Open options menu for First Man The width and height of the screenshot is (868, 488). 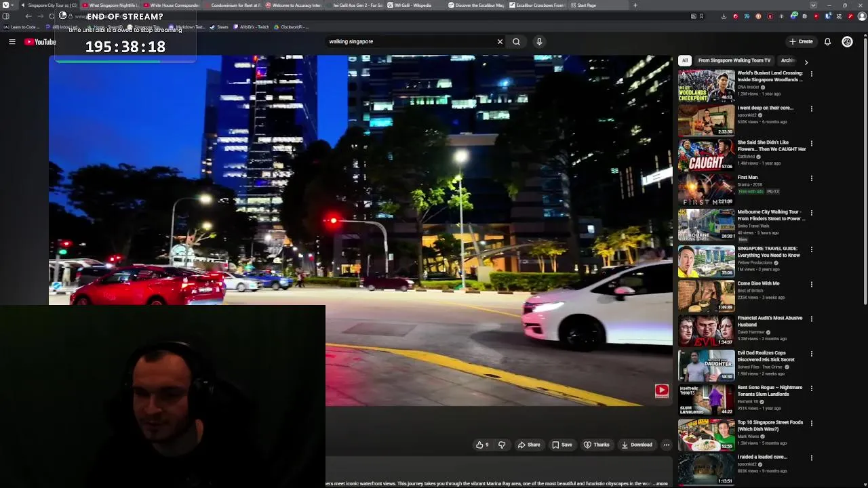pos(811,178)
